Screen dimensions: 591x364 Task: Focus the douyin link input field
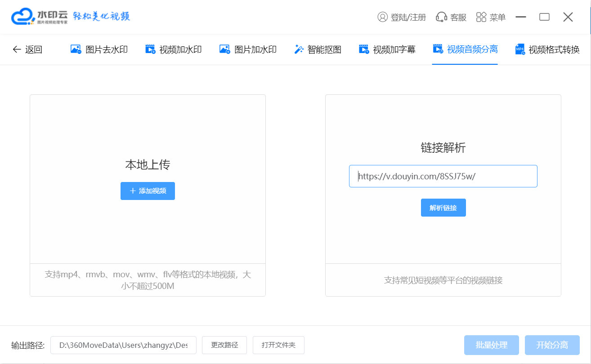[x=443, y=176]
